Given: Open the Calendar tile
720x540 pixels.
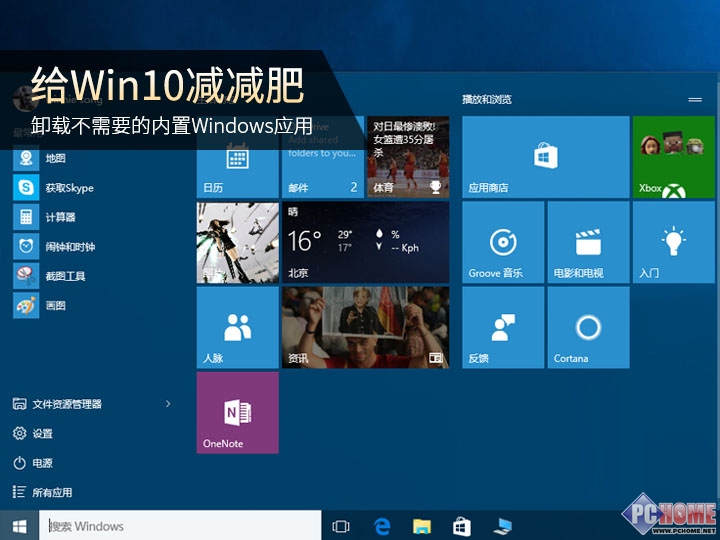Looking at the screenshot, I should [x=237, y=157].
